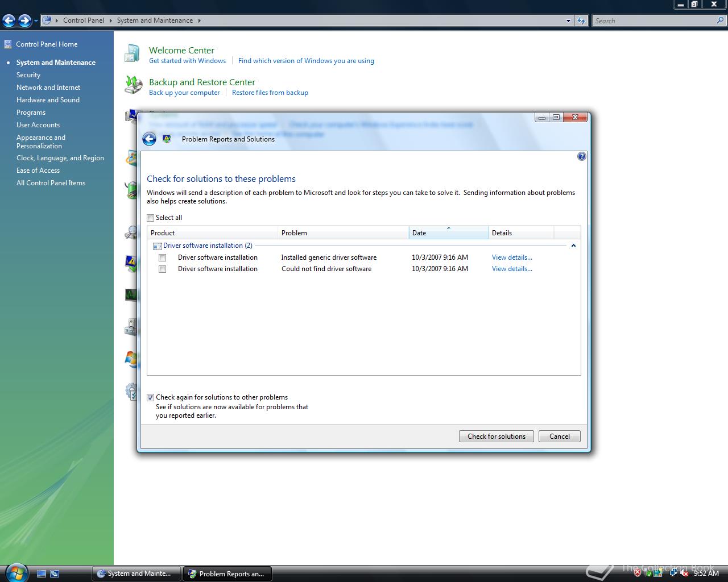View details for Could not find driver software
The image size is (728, 582).
coord(512,269)
